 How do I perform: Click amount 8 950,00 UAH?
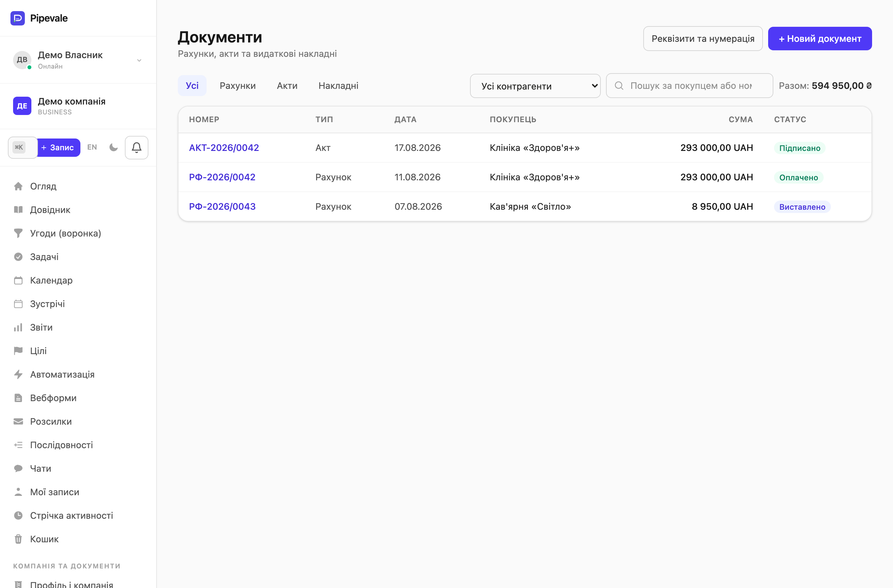click(x=722, y=207)
